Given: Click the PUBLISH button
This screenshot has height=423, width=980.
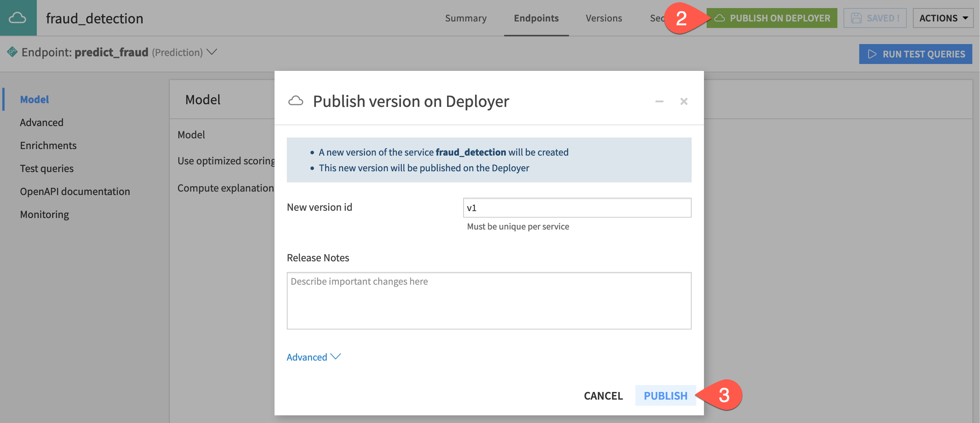Looking at the screenshot, I should click(x=666, y=395).
